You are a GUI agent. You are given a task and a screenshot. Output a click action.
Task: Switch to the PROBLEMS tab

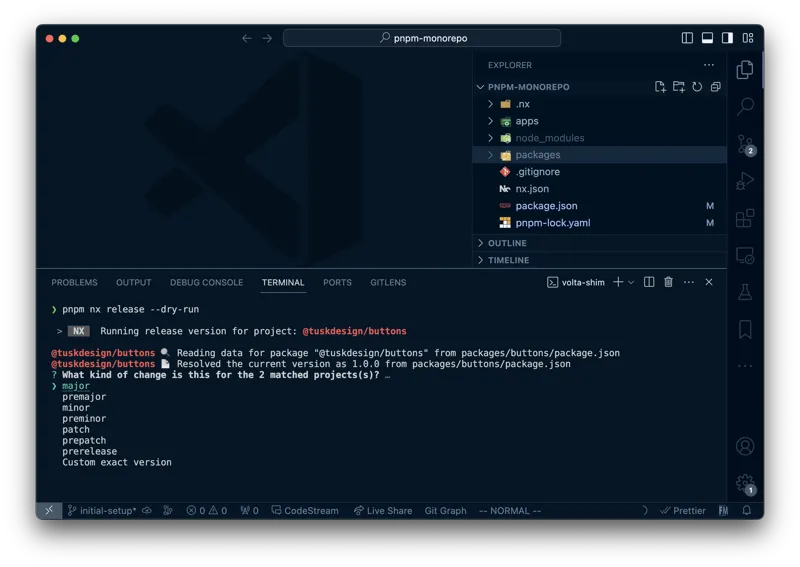(74, 283)
